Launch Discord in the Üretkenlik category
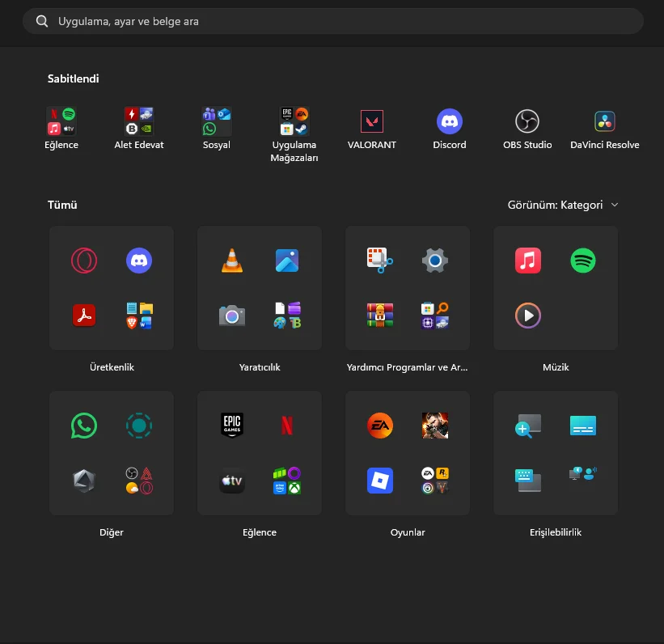Image resolution: width=664 pixels, height=644 pixels. [139, 261]
